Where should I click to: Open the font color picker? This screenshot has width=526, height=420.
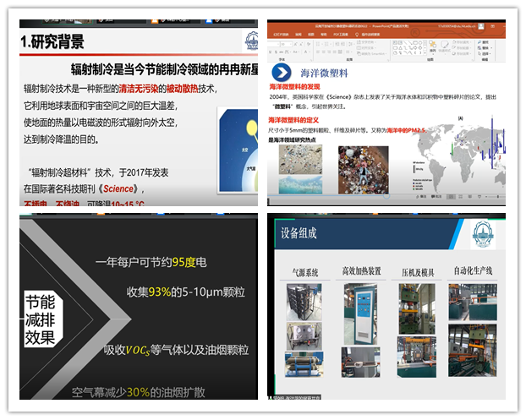pyautogui.click(x=307, y=52)
